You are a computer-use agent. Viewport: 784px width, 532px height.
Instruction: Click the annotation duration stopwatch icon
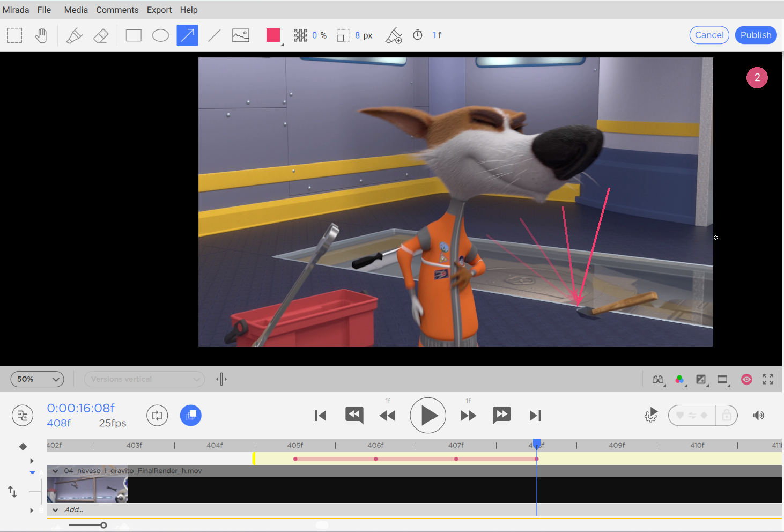(x=418, y=35)
